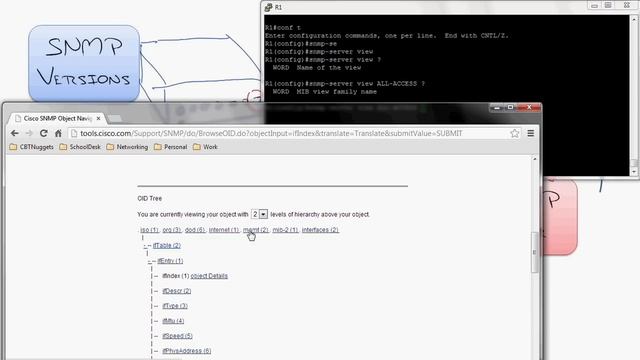Click the SNMP Versions diagram box

[x=84, y=63]
